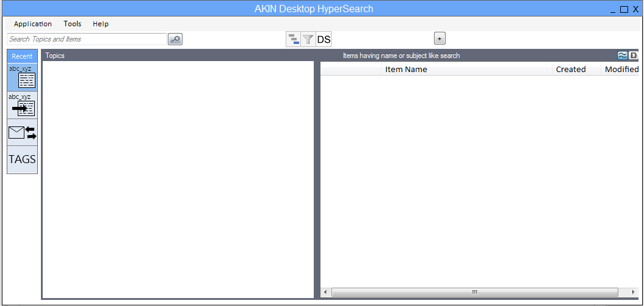
Task: Select the abc_xyz document list icon
Action: 22,77
